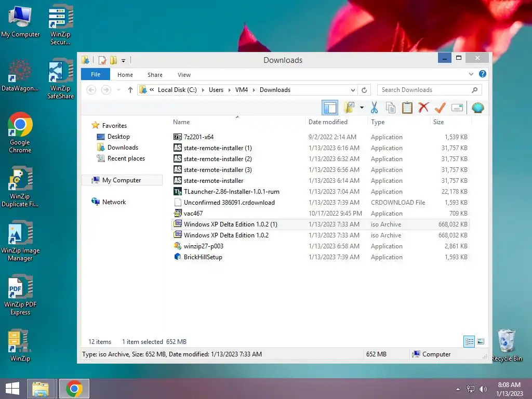
Task: Select My Computer in navigation pane
Action: coord(122,180)
